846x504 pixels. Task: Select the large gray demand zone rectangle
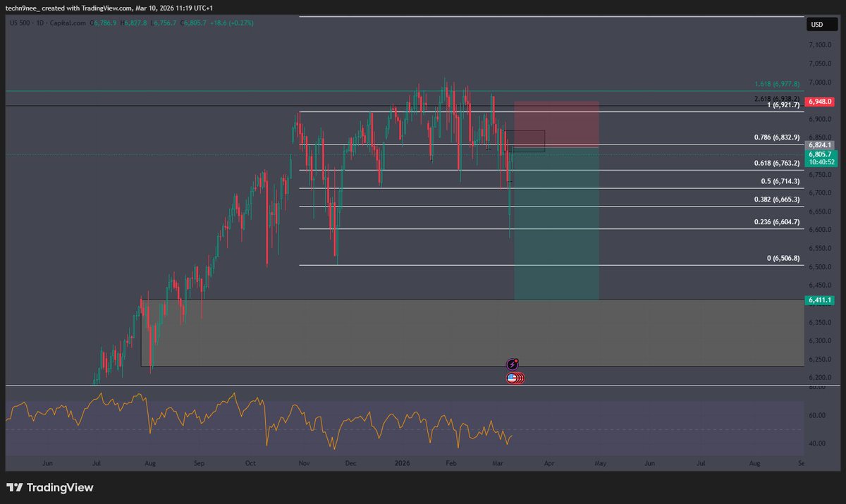[x=472, y=333]
